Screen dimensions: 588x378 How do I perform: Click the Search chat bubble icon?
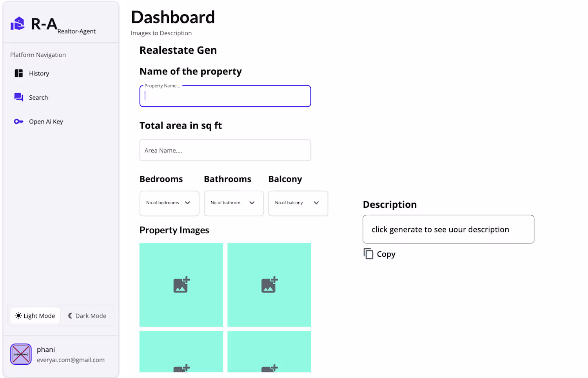[x=19, y=97]
